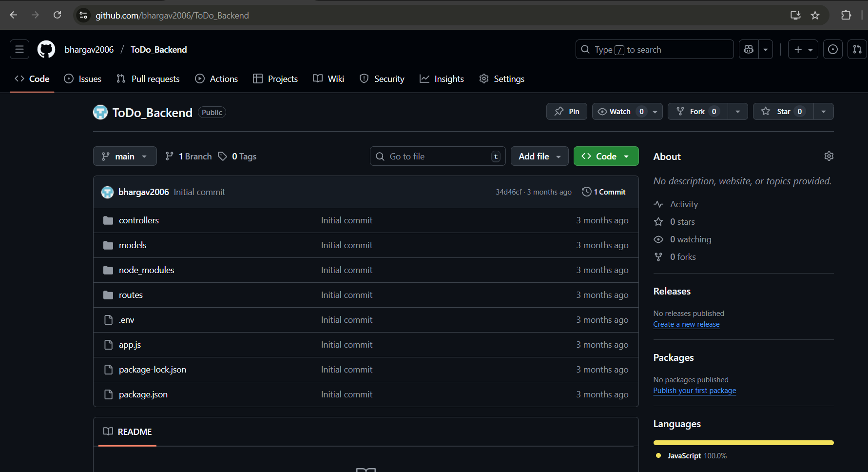
Task: Click the branch icon next to 1 Branch
Action: pyautogui.click(x=169, y=156)
